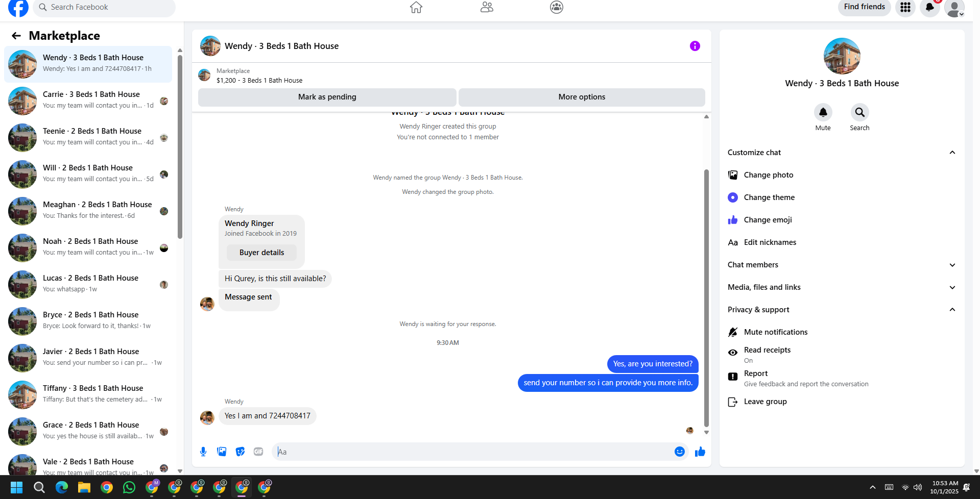Open chat with Javier · 2 Beds
This screenshot has width=980, height=499.
click(88, 358)
